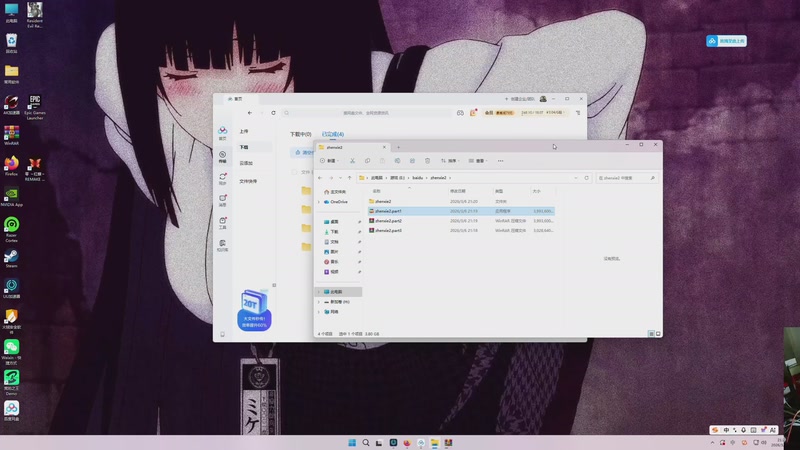Switch to the Completed (4) tab in Netdisk
This screenshot has width=800, height=450.
[333, 134]
